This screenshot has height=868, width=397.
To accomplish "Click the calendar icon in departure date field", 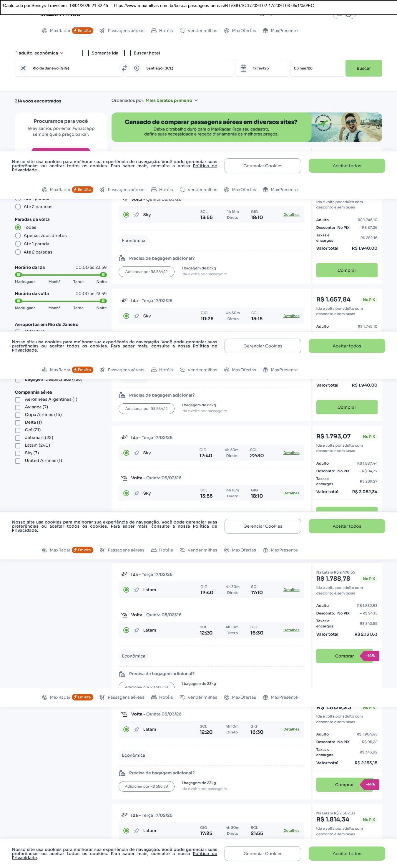I will (243, 68).
